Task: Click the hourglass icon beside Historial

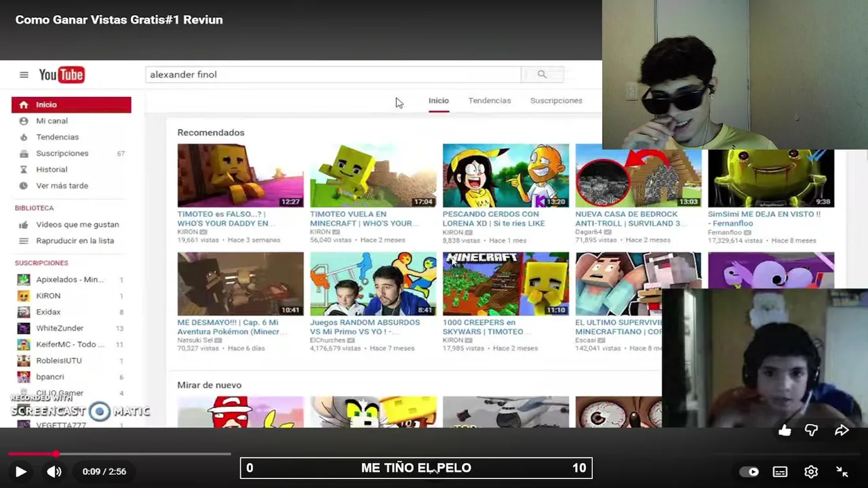Action: tap(24, 169)
